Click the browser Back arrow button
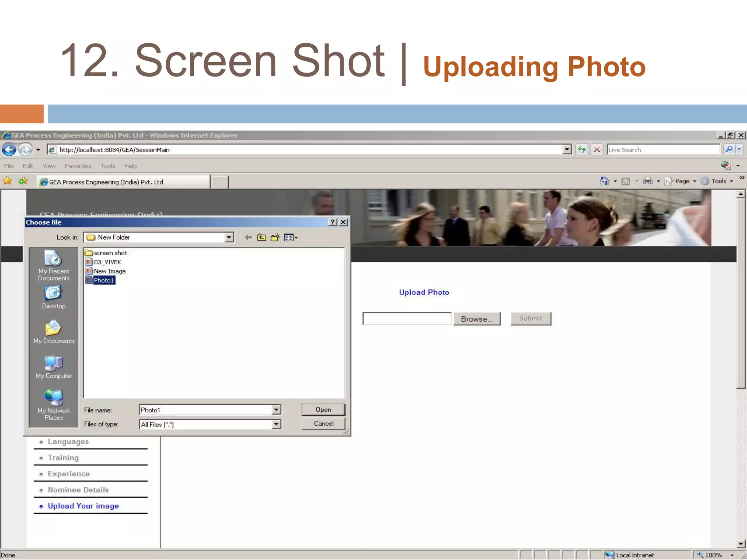 click(9, 149)
